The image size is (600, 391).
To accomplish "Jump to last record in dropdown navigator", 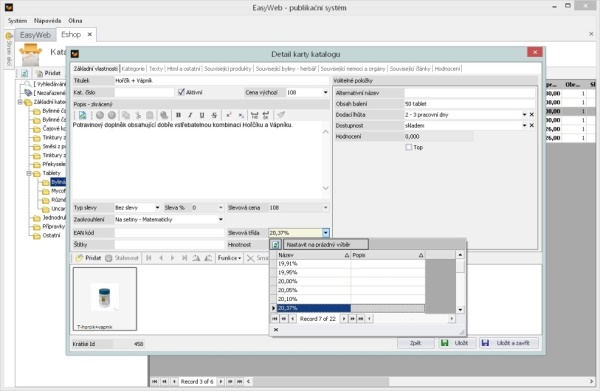I will 360,319.
